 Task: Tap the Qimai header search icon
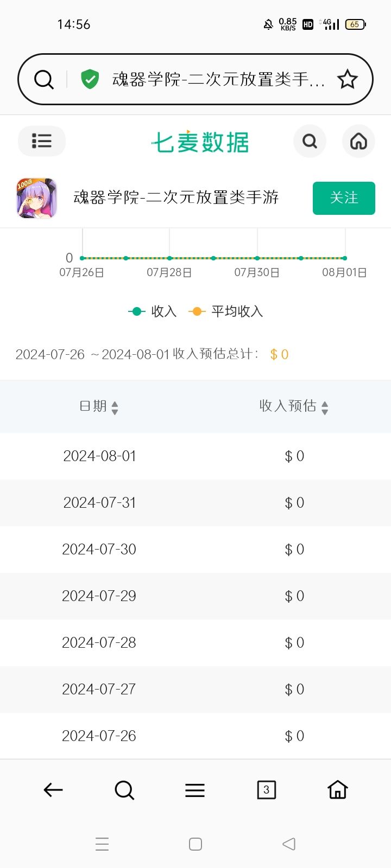click(310, 141)
